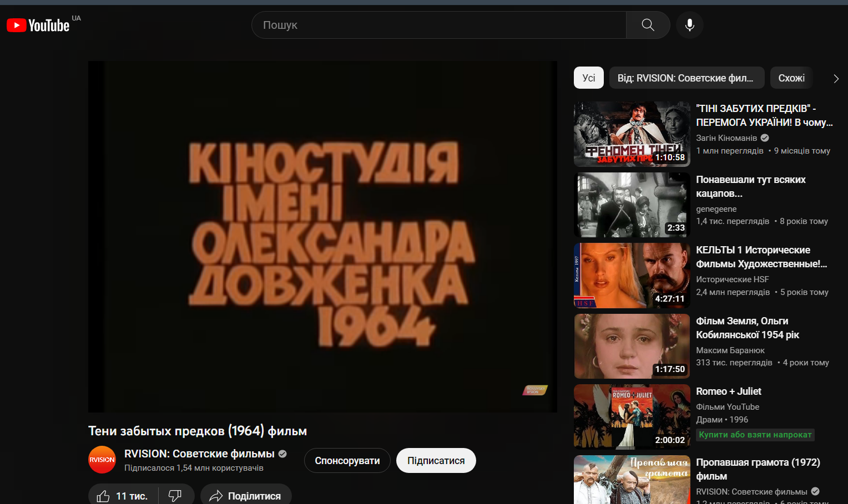Open Фільм Земля 1954 thumbnail

click(x=632, y=346)
